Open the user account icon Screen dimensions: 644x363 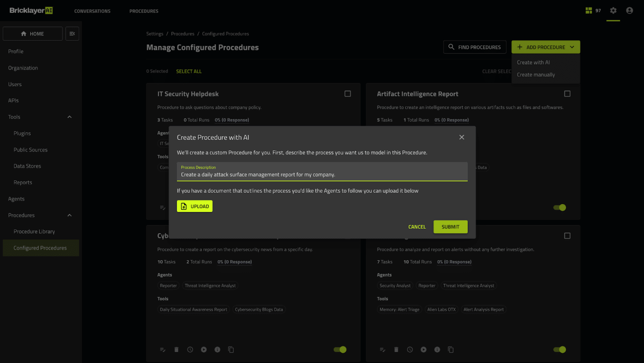coord(630,11)
